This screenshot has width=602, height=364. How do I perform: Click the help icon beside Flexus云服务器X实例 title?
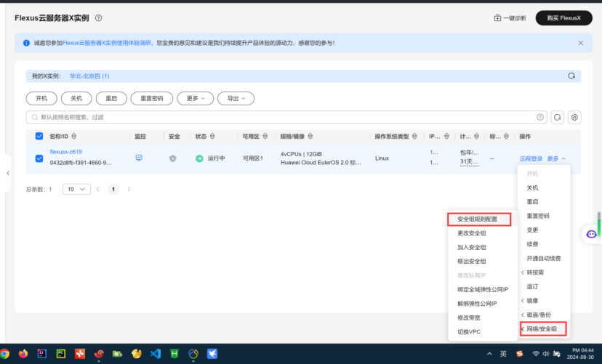99,17
